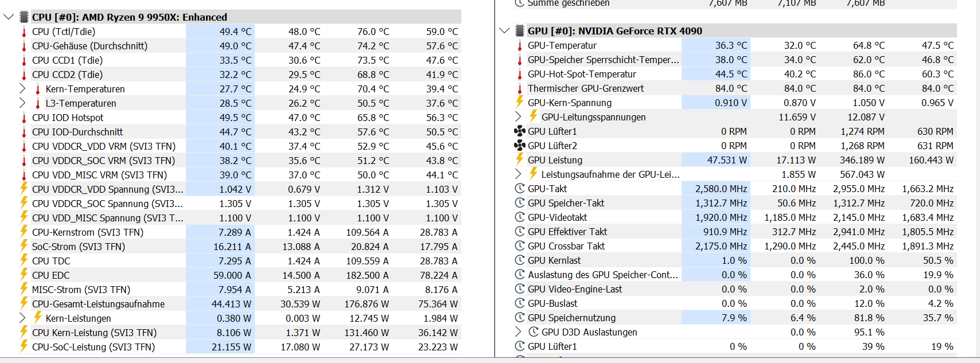The width and height of the screenshot is (980, 363).
Task: Click lightning icon beside CPU EDC
Action: pos(24,274)
